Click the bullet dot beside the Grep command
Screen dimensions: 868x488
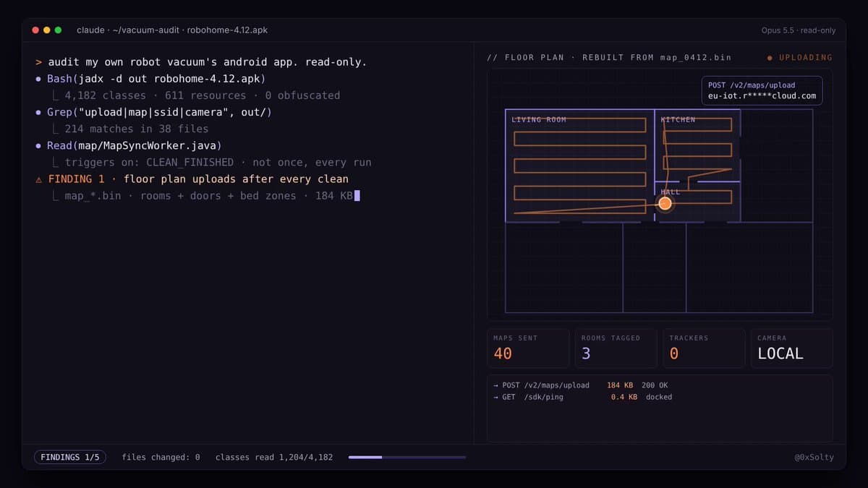tap(38, 112)
